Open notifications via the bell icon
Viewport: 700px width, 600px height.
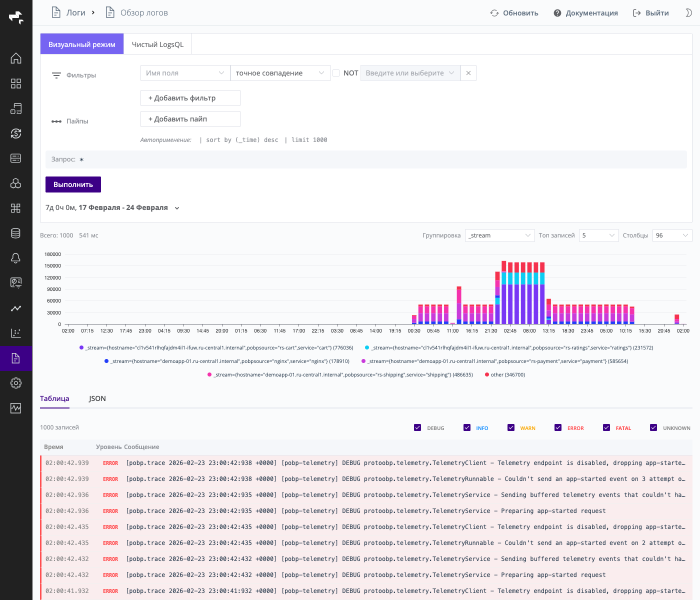(16, 257)
